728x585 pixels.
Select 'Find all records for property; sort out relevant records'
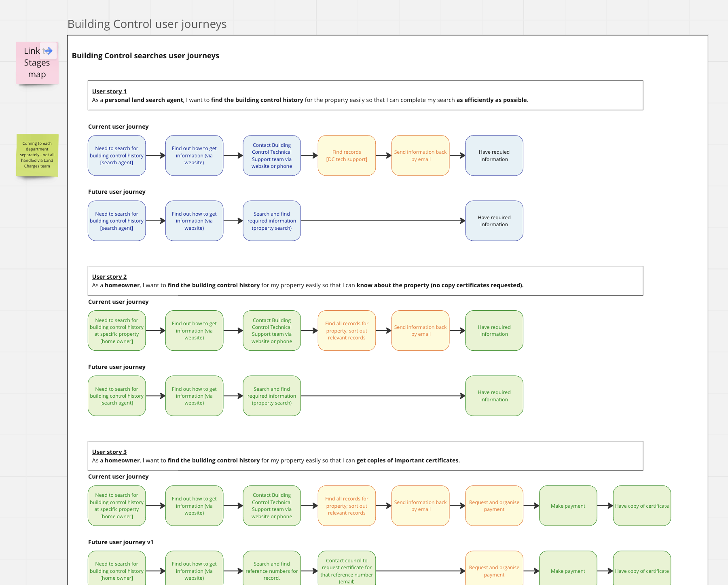tap(347, 331)
